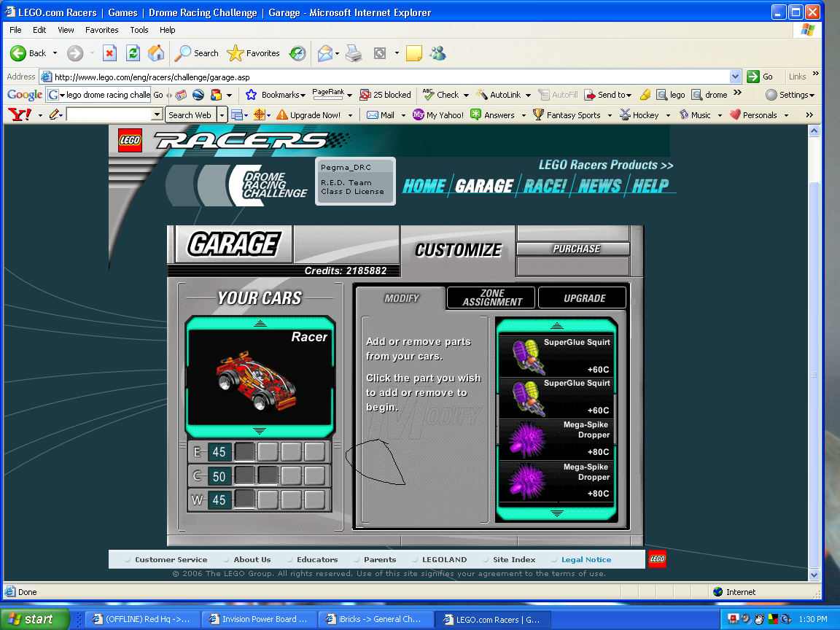Viewport: 840px width, 630px height.
Task: Click the browser Home icon
Action: 156,53
